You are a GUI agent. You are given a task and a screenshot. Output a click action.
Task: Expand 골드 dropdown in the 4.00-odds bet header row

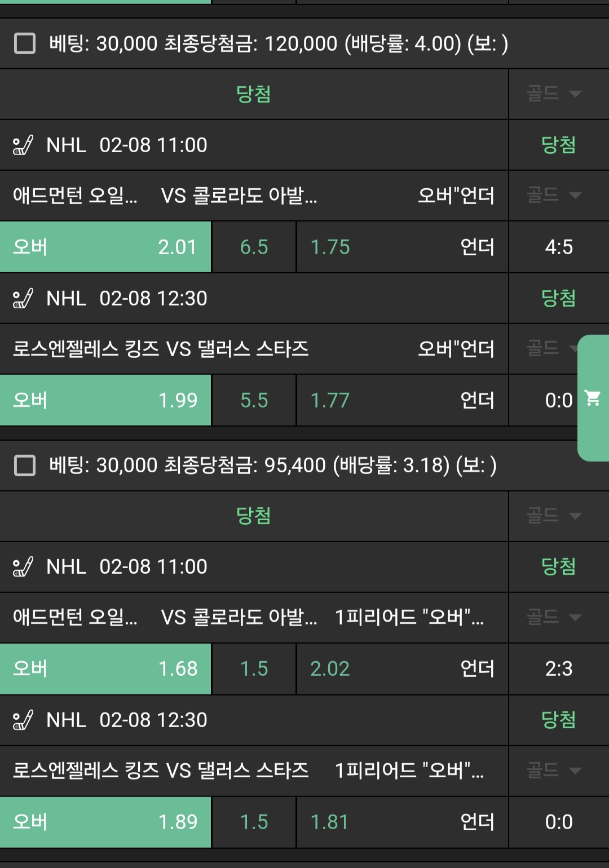point(554,94)
